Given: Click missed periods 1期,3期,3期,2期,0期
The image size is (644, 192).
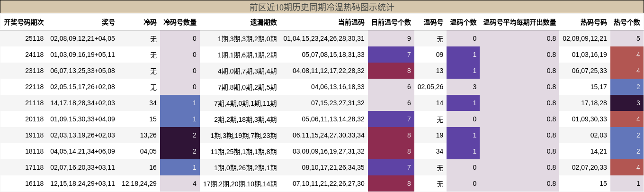Looking at the screenshot, I should (x=247, y=38).
